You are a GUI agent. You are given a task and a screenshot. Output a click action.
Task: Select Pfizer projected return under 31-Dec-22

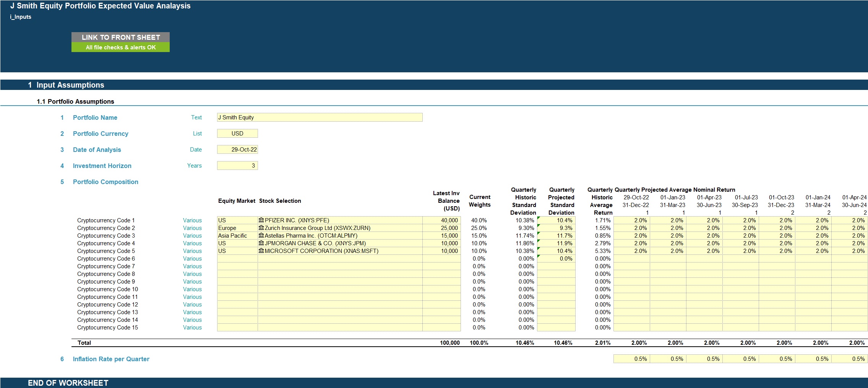[632, 220]
